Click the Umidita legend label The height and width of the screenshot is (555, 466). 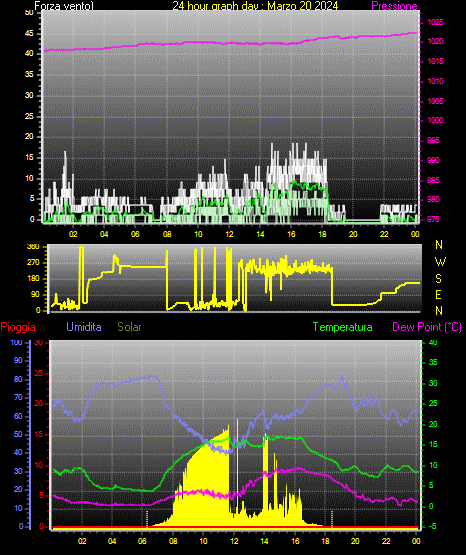click(84, 327)
